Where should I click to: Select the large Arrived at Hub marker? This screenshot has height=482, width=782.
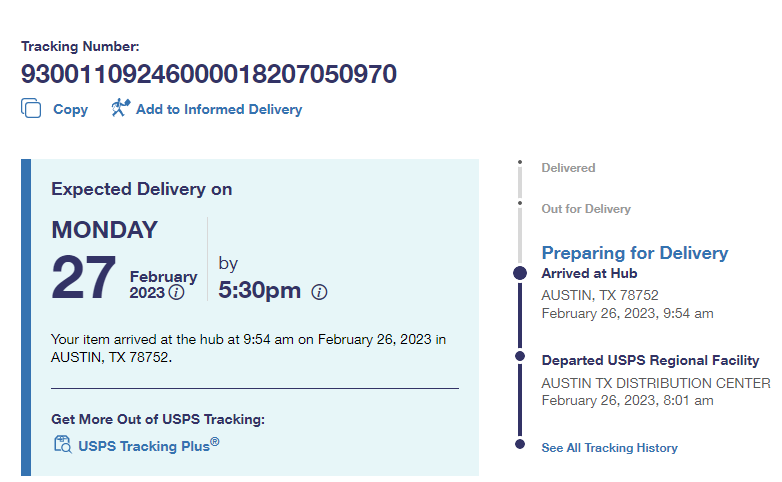519,273
